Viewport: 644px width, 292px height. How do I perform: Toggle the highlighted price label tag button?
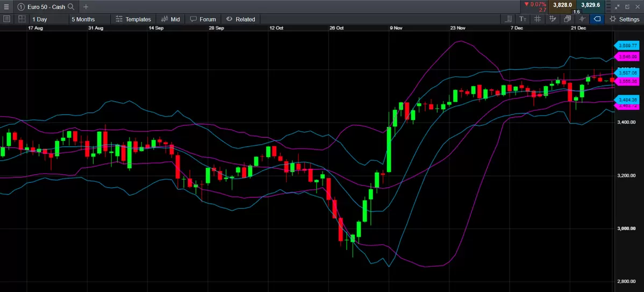pyautogui.click(x=596, y=19)
